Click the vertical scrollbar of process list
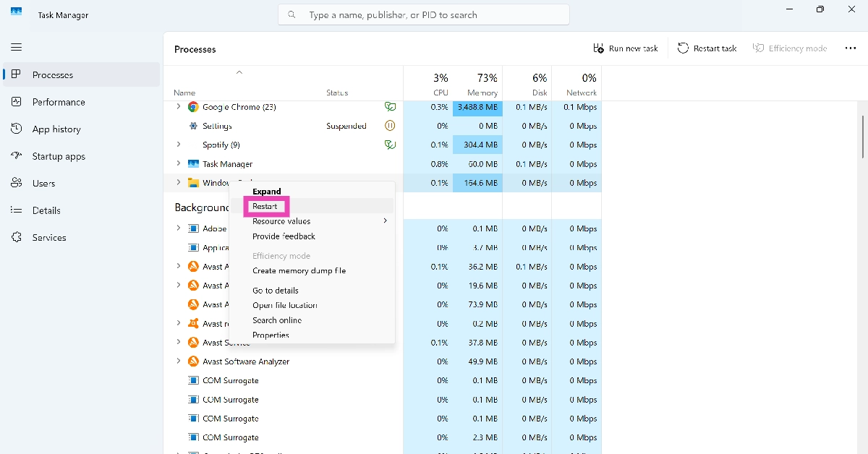868x454 pixels. 862,136
